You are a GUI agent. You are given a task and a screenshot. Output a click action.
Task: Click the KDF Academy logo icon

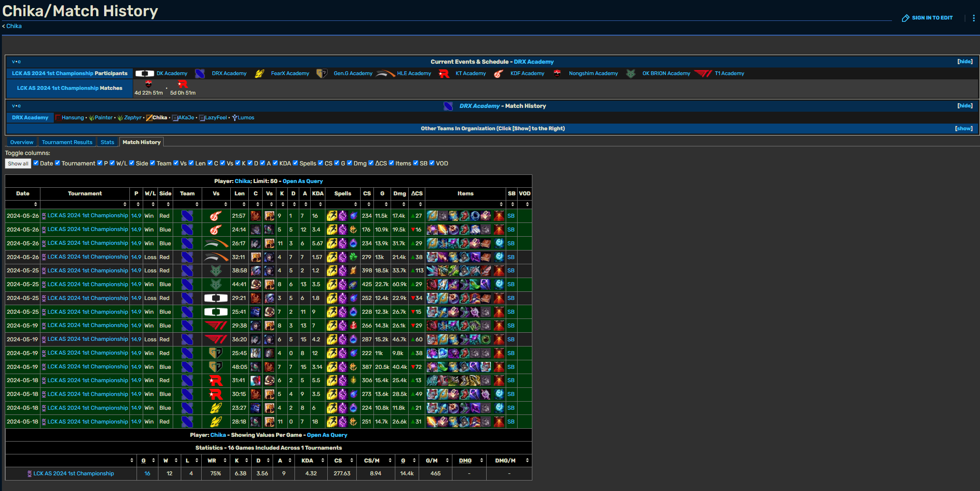[x=499, y=74]
